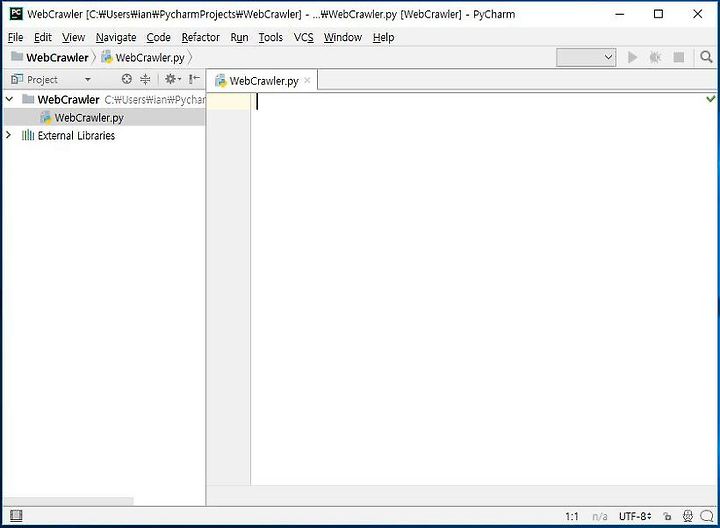The width and height of the screenshot is (720, 528).
Task: Click Collapse All icon in Project panel
Action: click(145, 79)
